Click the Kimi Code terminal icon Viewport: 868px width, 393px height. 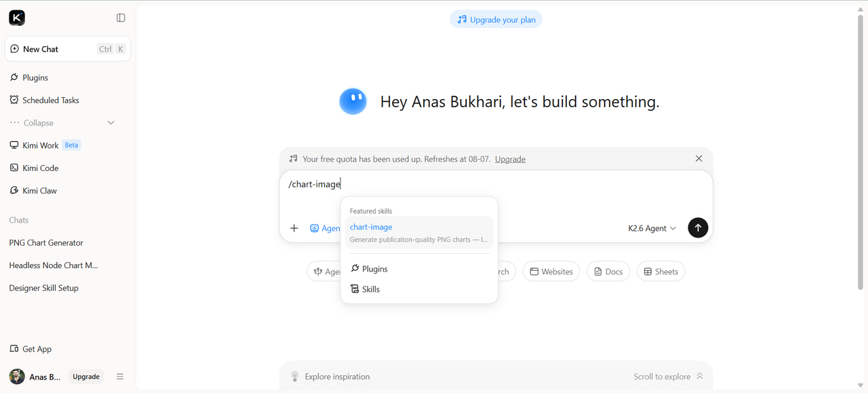(14, 168)
